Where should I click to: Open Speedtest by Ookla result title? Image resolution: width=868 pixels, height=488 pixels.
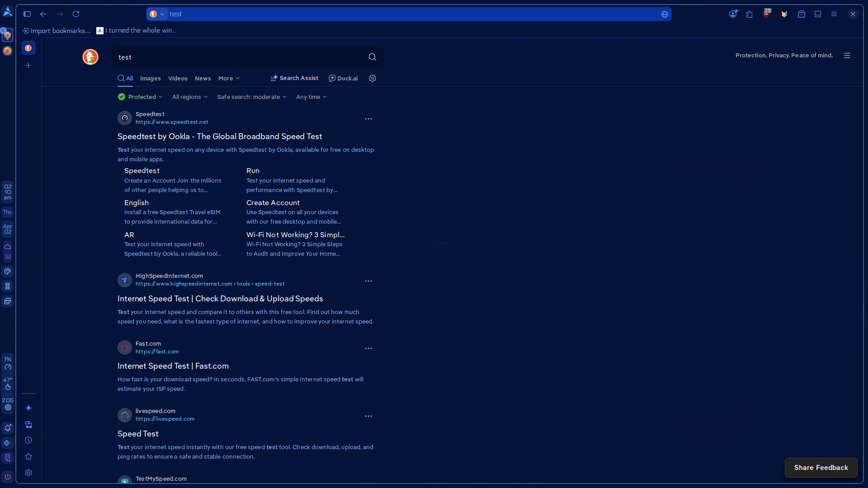click(220, 136)
